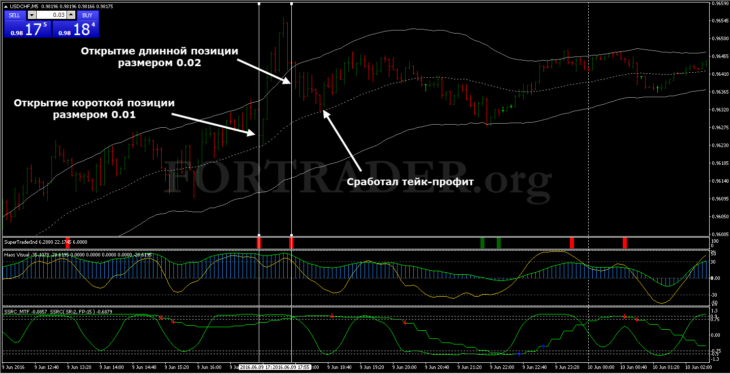Click the 9 Jun 20:00 time axis label
Viewport: 730px width, 374px height.
405,367
